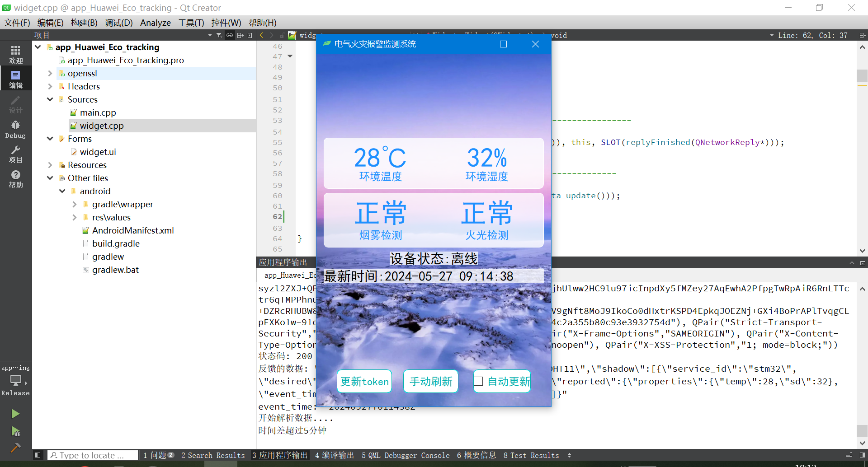Expand the openssl project node

click(50, 73)
